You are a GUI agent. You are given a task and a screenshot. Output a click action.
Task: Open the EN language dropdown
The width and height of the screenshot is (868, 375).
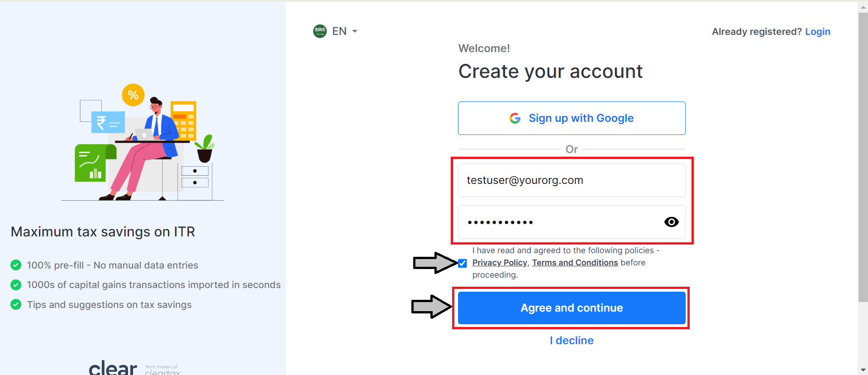tap(345, 31)
